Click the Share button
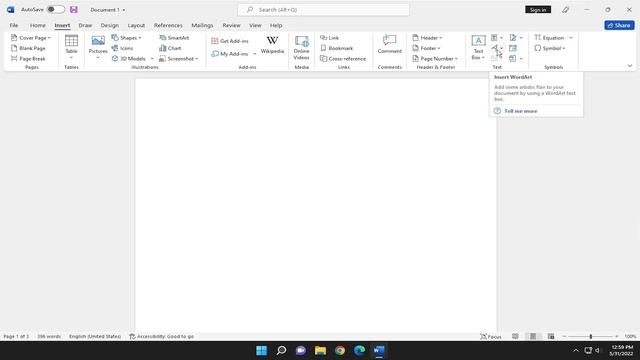 (x=619, y=25)
